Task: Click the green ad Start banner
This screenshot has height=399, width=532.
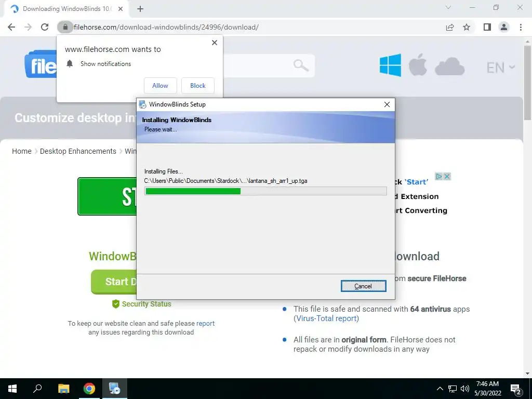Action: (107, 196)
